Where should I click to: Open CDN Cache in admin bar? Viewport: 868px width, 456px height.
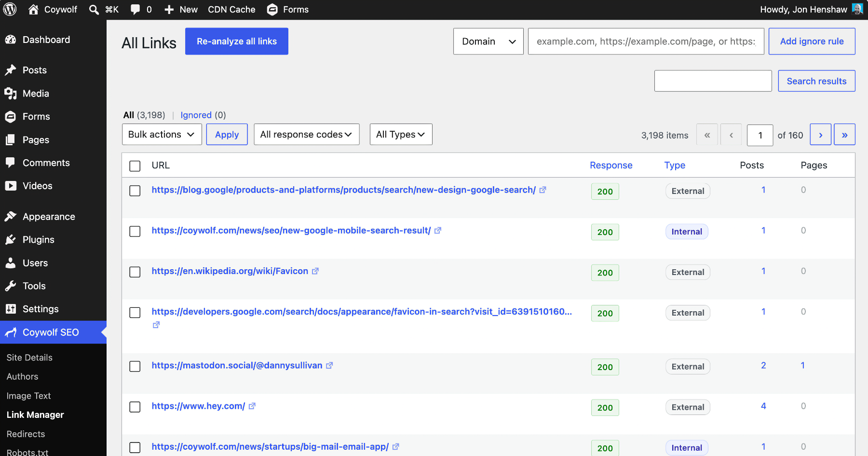coord(231,10)
